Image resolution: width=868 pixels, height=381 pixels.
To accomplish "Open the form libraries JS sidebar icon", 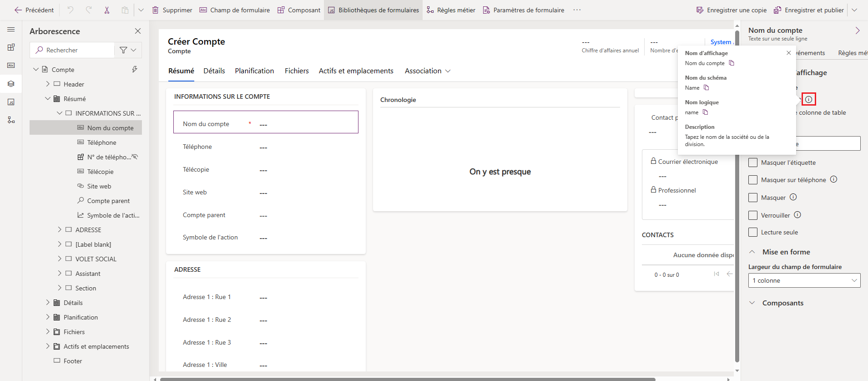I will (11, 102).
